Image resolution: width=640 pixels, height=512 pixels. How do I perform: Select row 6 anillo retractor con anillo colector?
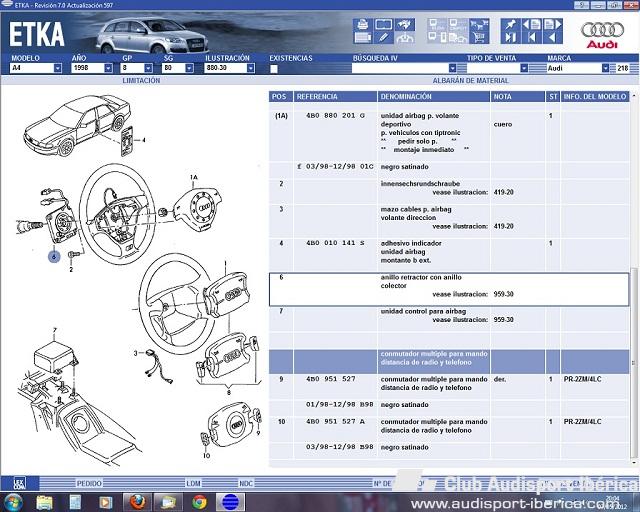click(x=449, y=289)
